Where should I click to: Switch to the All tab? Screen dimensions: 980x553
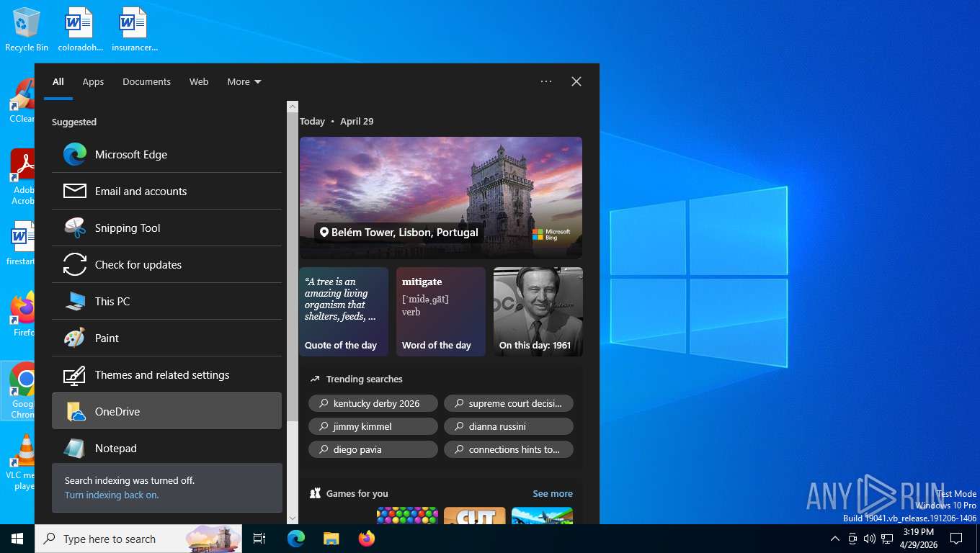(x=58, y=81)
